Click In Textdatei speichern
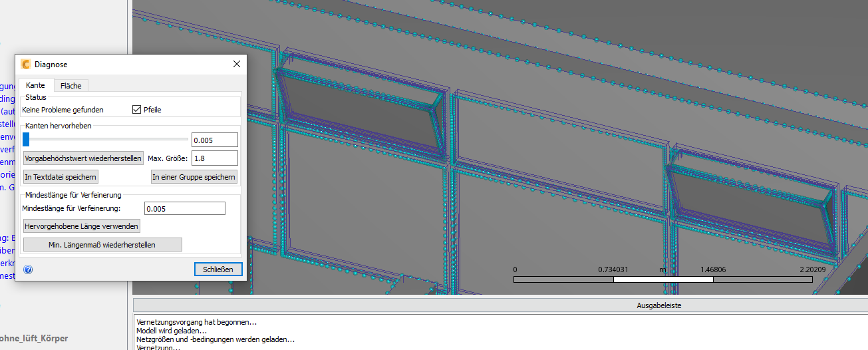This screenshot has width=868, height=350. click(61, 177)
